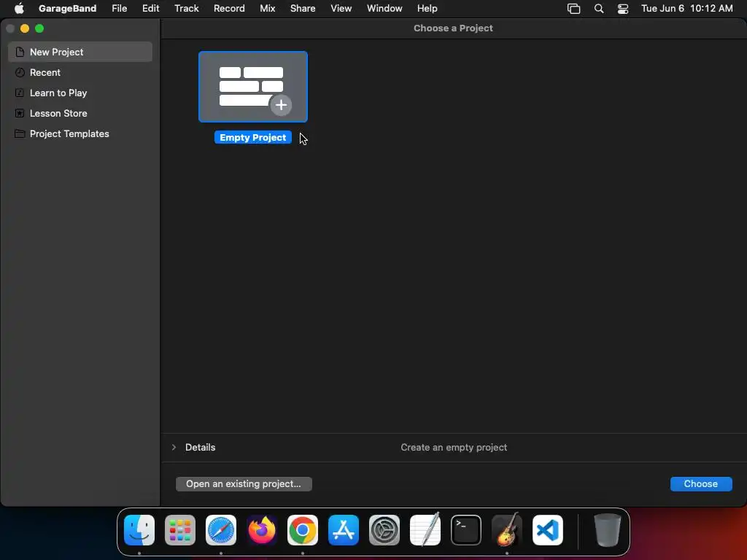The width and height of the screenshot is (747, 560).
Task: Expand the Details disclosure arrow
Action: click(174, 447)
